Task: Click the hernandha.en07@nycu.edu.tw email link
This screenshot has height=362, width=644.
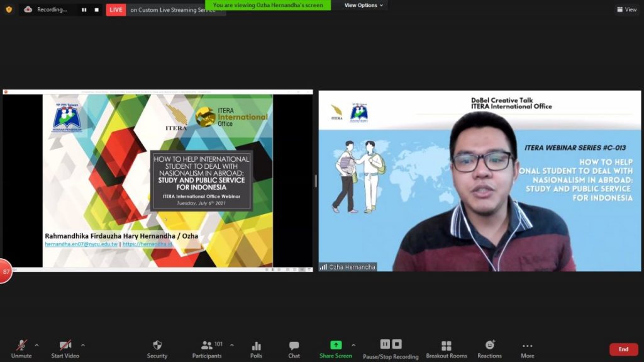Action: coord(81,244)
